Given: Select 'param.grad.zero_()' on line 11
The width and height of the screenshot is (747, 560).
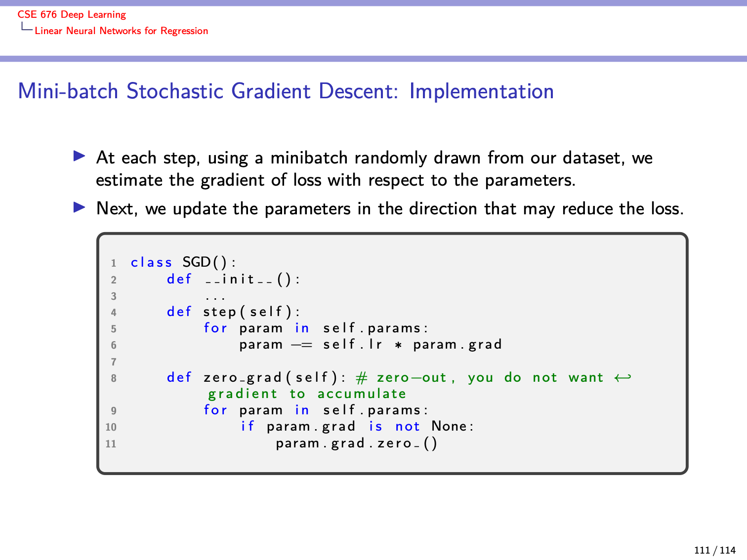Looking at the screenshot, I should click(x=357, y=443).
